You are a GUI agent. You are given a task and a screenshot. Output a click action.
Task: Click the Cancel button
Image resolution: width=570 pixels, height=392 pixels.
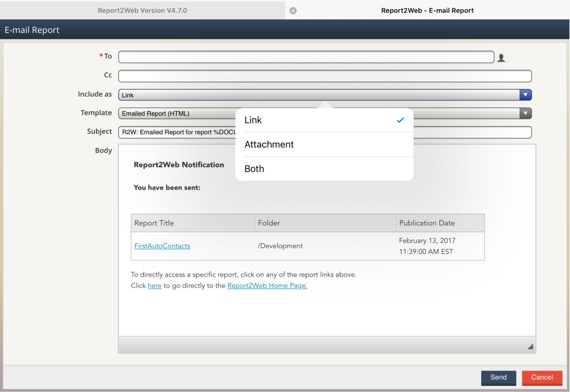[542, 378]
